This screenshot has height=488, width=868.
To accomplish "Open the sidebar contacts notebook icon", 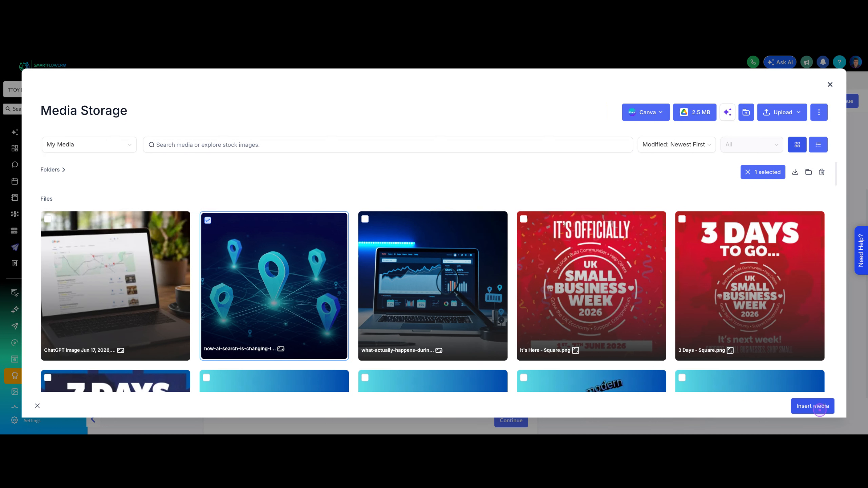I will click(15, 198).
